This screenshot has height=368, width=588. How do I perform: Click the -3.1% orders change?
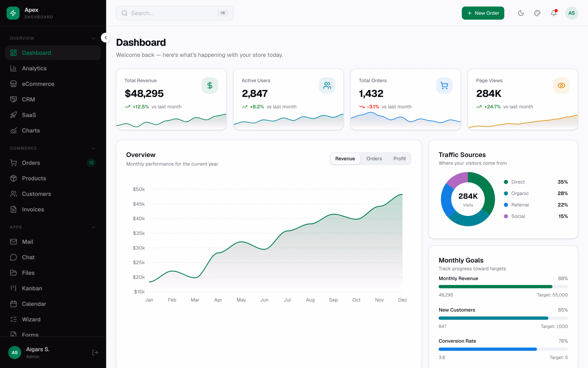click(373, 106)
